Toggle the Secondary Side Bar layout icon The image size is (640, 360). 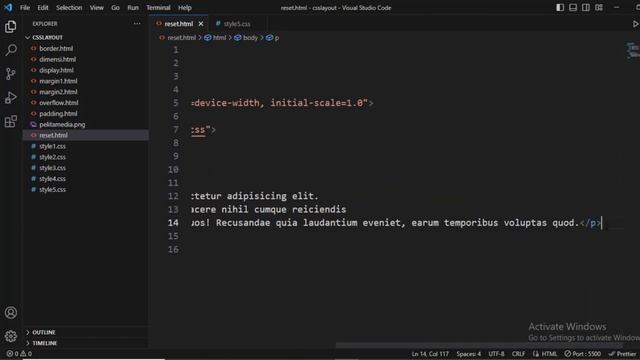coord(586,7)
